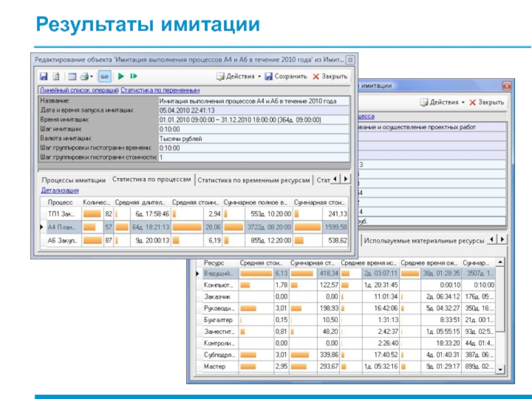
Task: Sort by Суммарное полное в.. column header
Action: coord(257,202)
